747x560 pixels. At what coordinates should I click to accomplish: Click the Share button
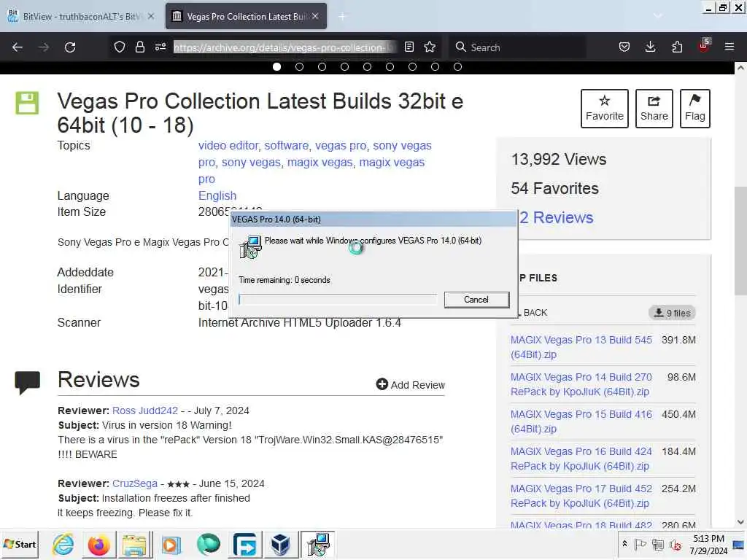tap(654, 109)
